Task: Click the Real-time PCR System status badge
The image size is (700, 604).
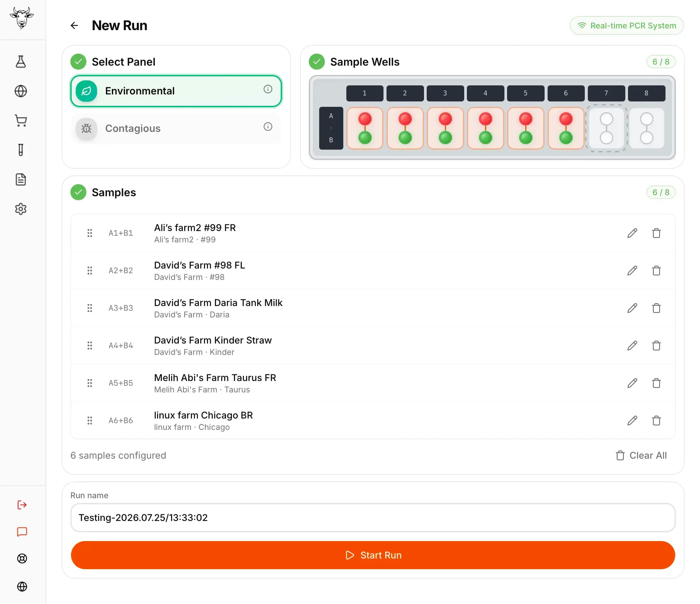Action: [x=627, y=26]
